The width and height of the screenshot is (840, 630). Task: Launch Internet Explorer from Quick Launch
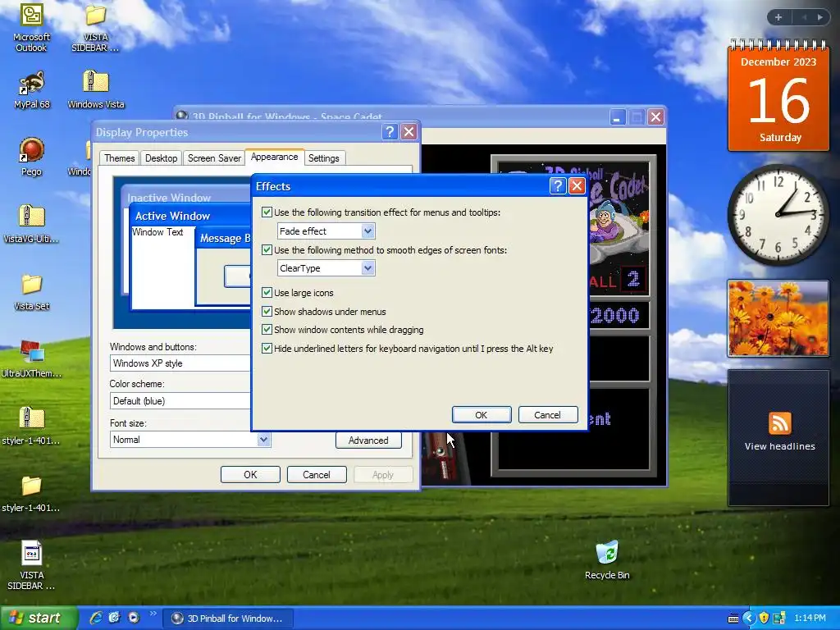point(96,618)
